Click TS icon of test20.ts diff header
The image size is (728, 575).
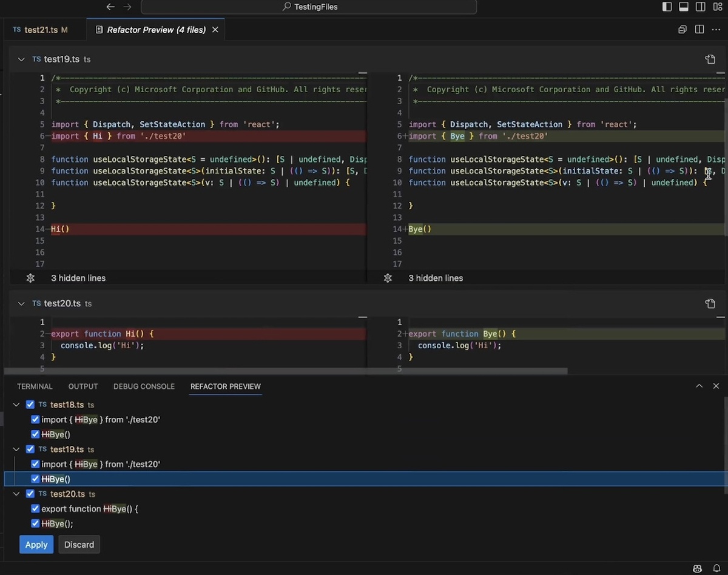(x=36, y=303)
